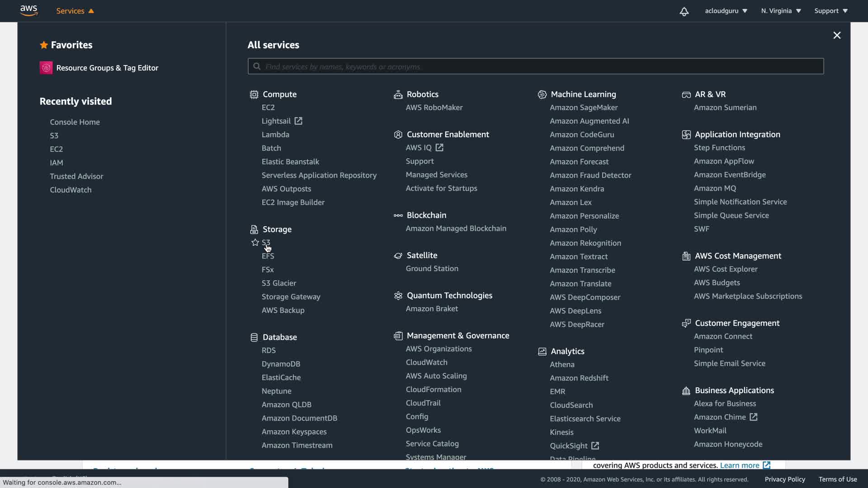Image resolution: width=868 pixels, height=488 pixels.
Task: Click the Lightsail external link icon
Action: [298, 121]
